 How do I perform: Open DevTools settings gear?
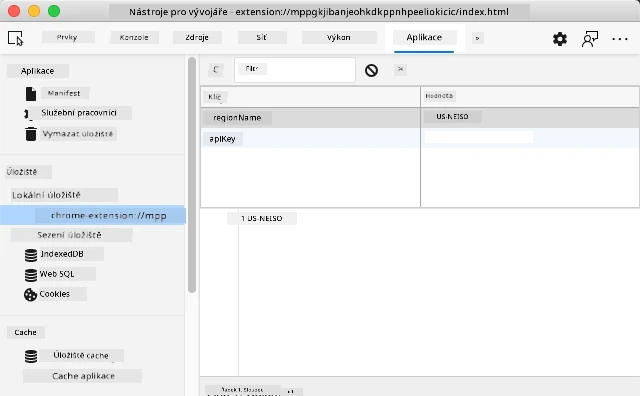tap(560, 39)
